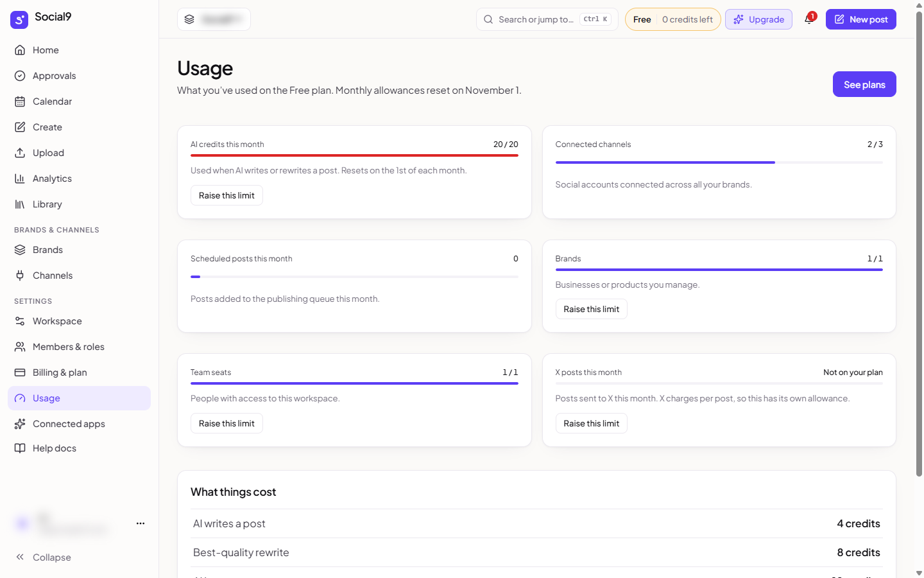Open Members & roles page
Screen dimensions: 924x578
pos(79,347)
